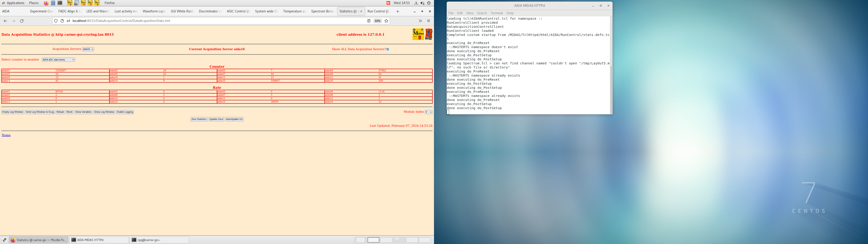Click the MIDAS logo image on page
868x244 pixels.
[x=418, y=34]
